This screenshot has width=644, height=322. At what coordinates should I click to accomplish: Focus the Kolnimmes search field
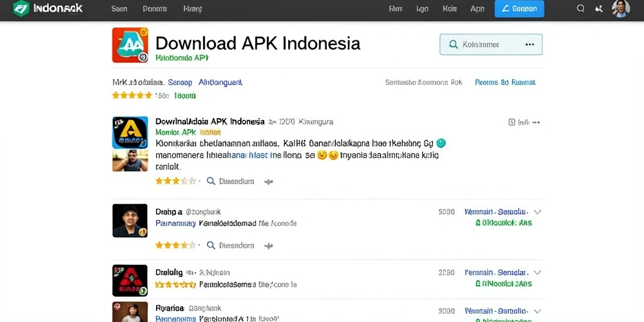tap(491, 45)
